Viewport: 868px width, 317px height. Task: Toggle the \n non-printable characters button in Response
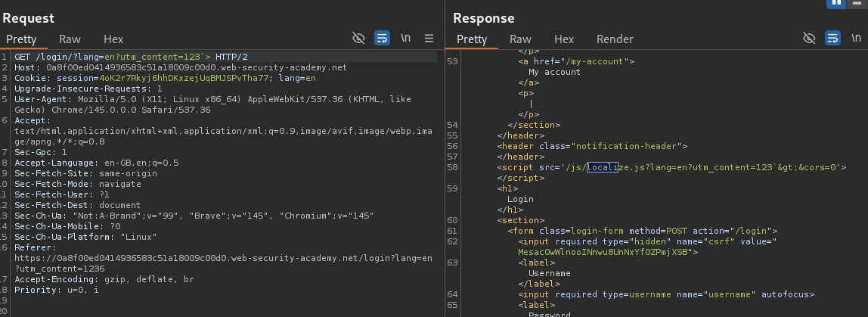pos(856,39)
